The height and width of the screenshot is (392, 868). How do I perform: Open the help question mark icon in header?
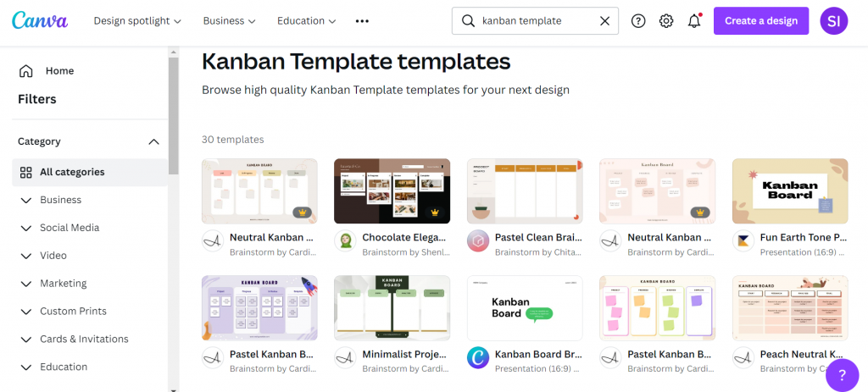click(x=638, y=21)
